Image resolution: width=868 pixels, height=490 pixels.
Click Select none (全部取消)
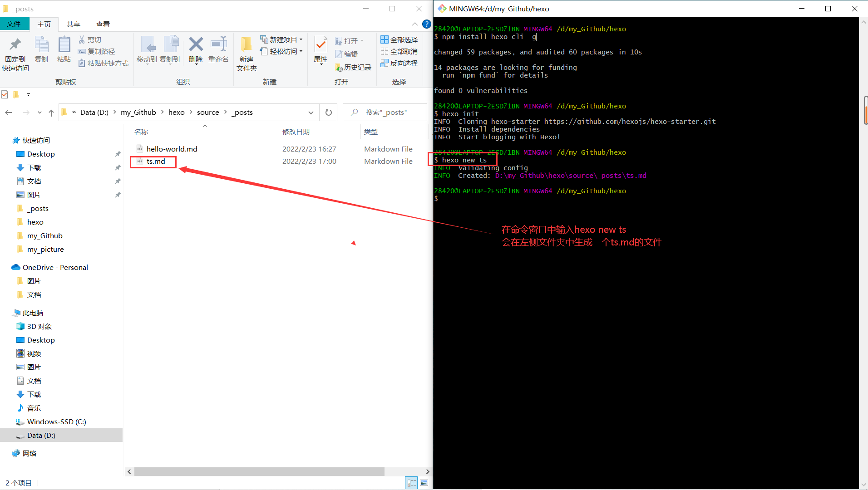pos(399,52)
